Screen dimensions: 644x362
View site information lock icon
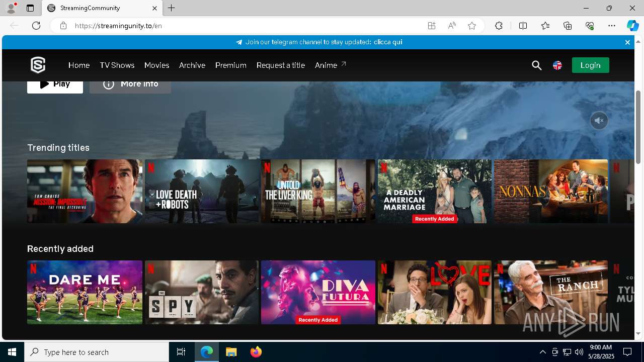[x=63, y=26]
